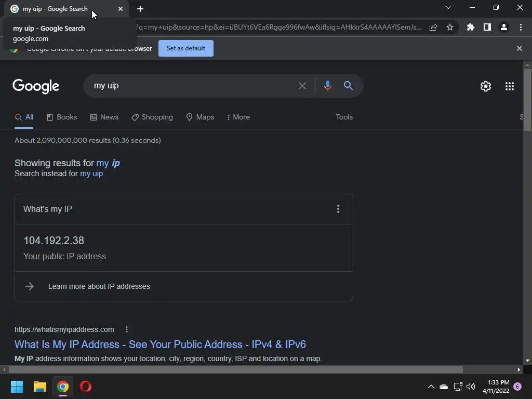Click the address bar URL text
This screenshot has width=532, height=399.
pos(278,28)
